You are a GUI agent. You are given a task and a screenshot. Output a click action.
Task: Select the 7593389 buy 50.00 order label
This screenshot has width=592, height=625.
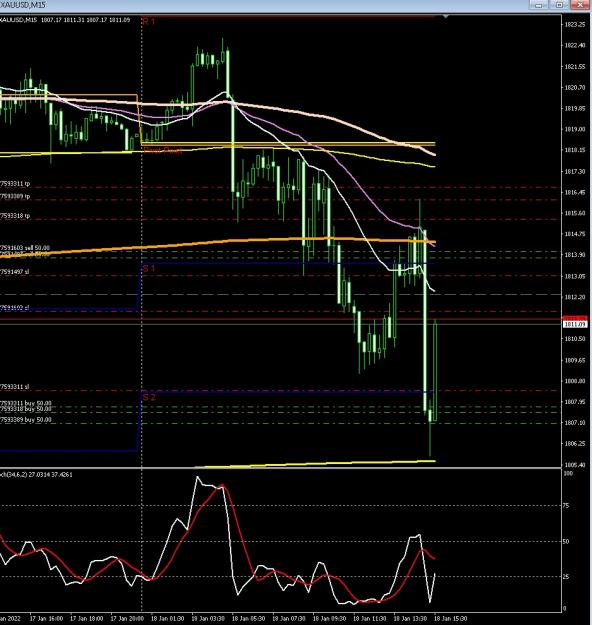(x=26, y=420)
